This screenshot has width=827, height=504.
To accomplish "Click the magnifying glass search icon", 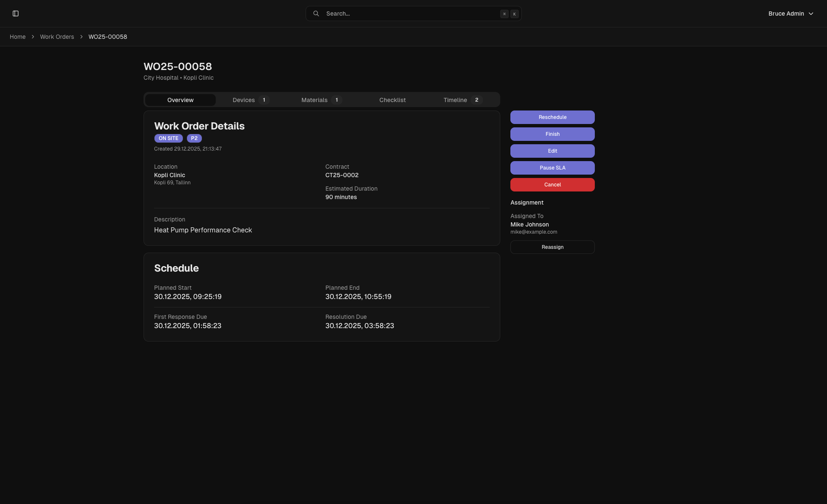I will [316, 13].
